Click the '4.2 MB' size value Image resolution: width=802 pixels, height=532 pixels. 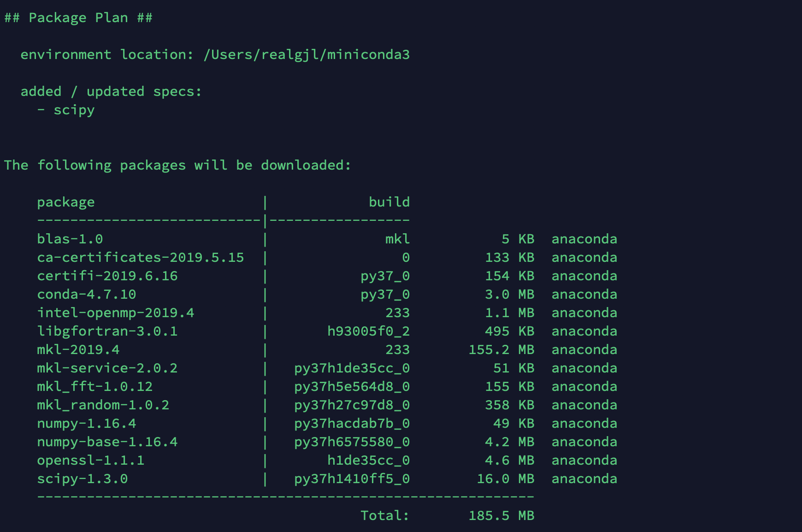pos(510,442)
